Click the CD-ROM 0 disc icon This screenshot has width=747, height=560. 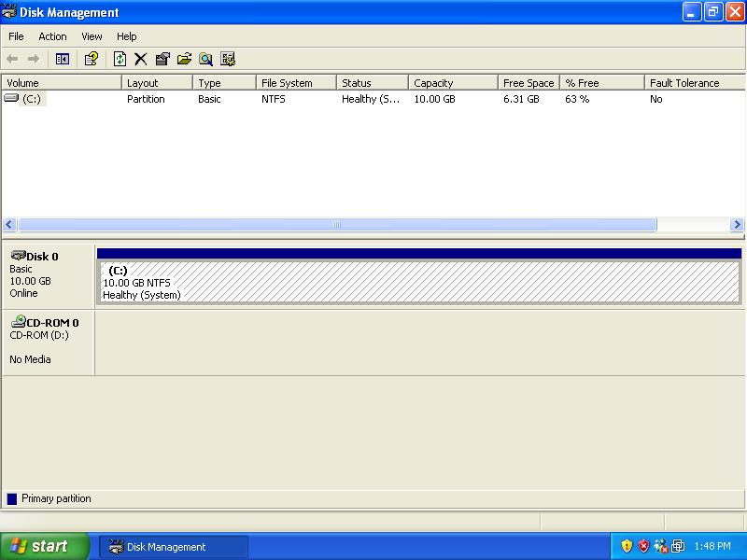[18, 321]
